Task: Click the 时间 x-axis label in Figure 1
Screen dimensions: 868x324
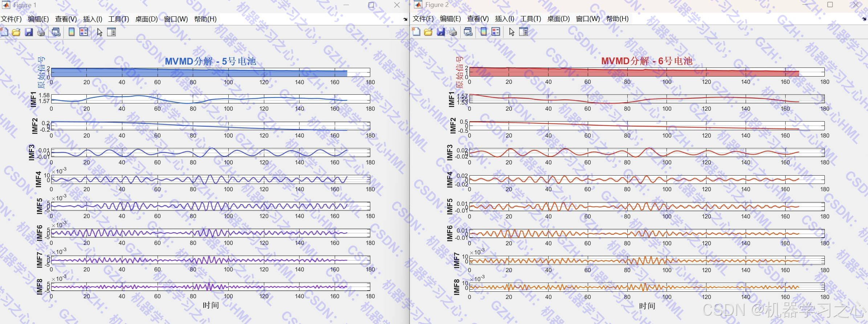Action: tap(211, 305)
